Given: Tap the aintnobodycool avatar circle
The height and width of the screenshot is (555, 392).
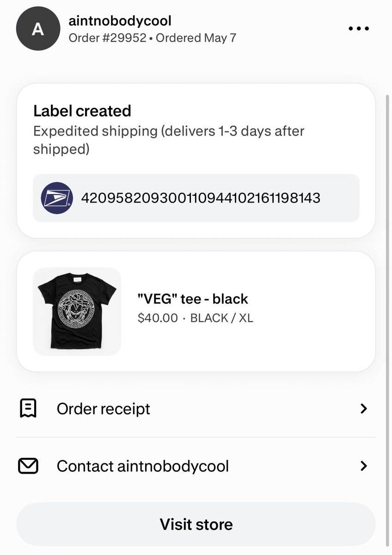Looking at the screenshot, I should click(x=37, y=30).
